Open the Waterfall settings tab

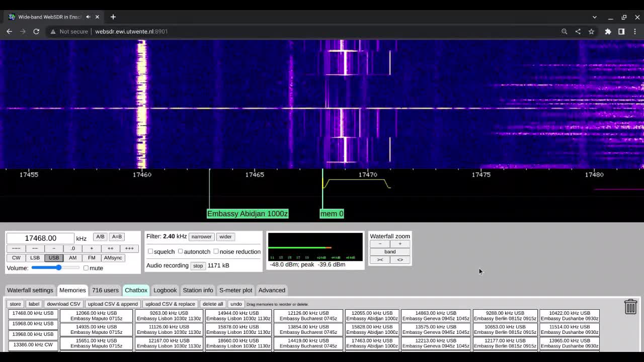[x=30, y=290]
